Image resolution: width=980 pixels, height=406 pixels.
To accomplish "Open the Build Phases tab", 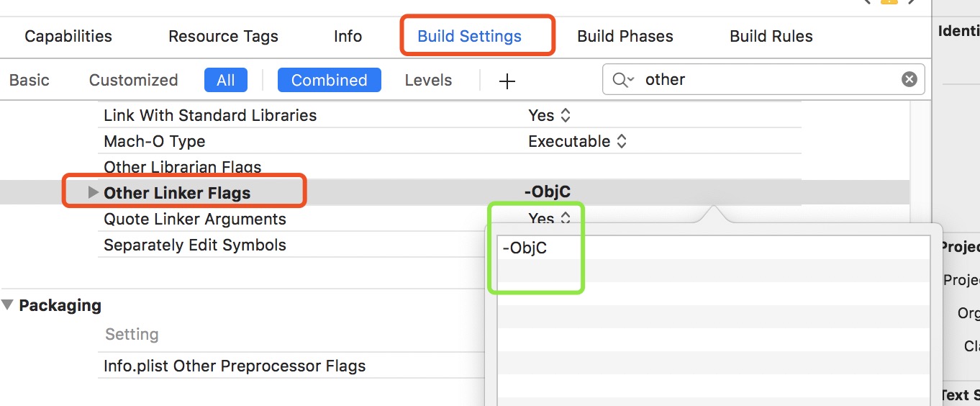I will 625,37.
